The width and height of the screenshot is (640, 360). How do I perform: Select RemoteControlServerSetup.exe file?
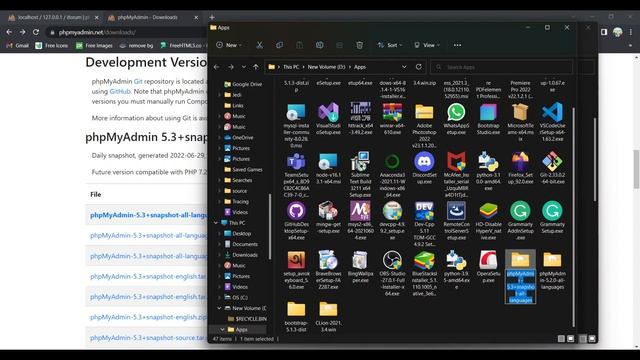[x=456, y=221]
